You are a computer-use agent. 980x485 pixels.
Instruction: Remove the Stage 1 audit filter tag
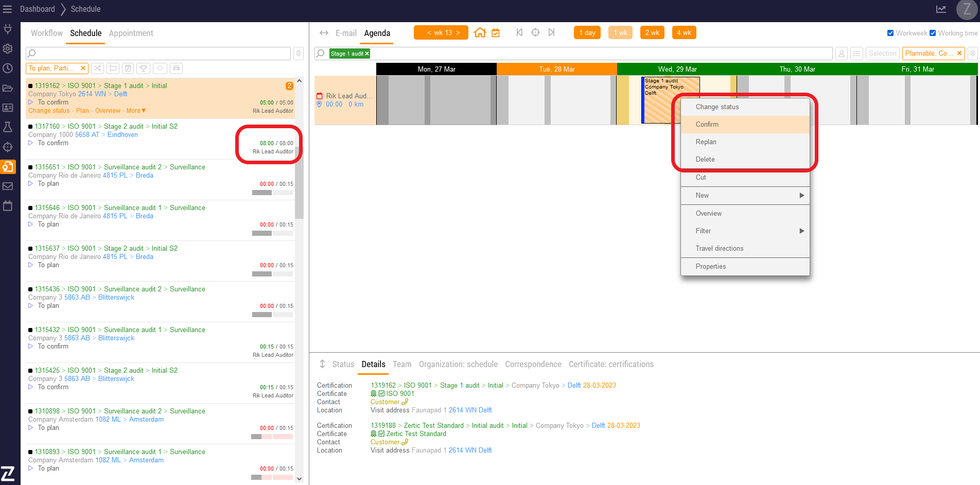(x=367, y=54)
